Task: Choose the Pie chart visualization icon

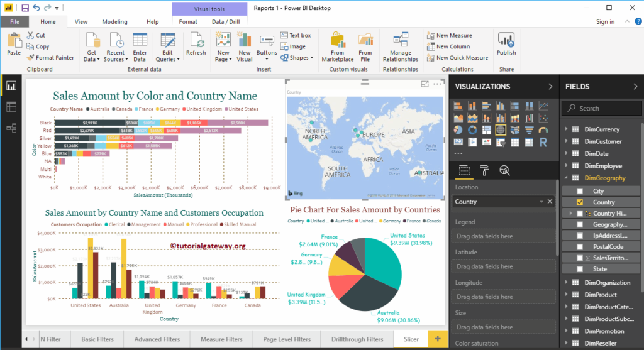Action: click(458, 130)
